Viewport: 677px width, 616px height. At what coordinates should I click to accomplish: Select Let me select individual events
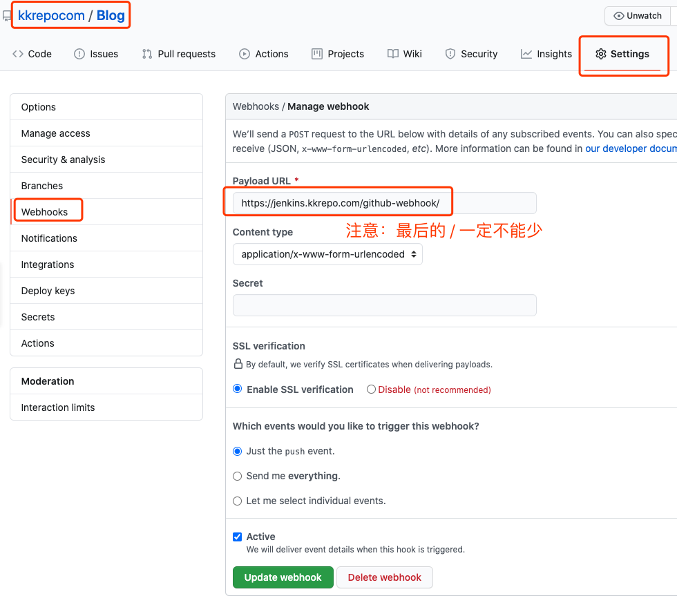[x=237, y=501]
